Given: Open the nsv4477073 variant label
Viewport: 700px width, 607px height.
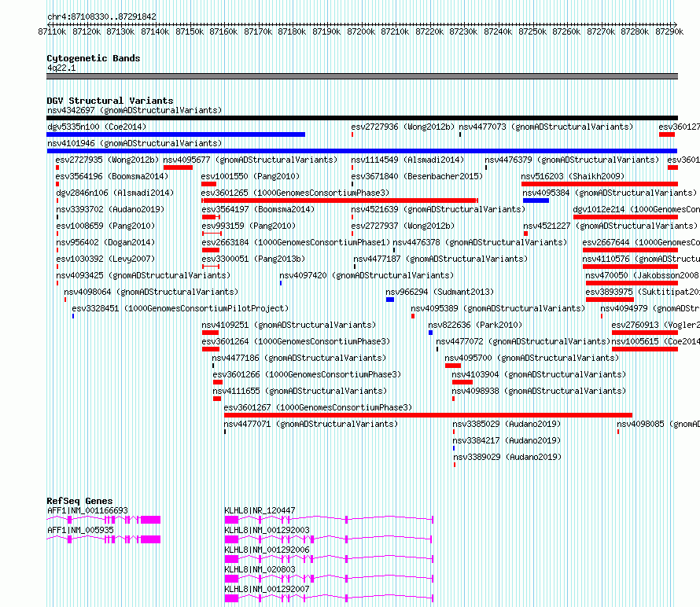Looking at the screenshot, I should click(x=546, y=127).
